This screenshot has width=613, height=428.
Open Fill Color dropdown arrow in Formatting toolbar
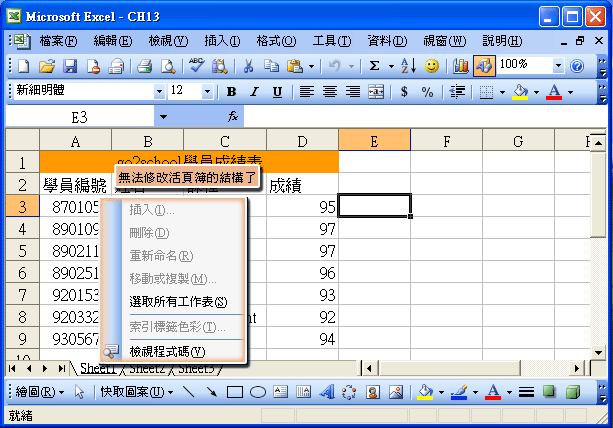pos(536,92)
